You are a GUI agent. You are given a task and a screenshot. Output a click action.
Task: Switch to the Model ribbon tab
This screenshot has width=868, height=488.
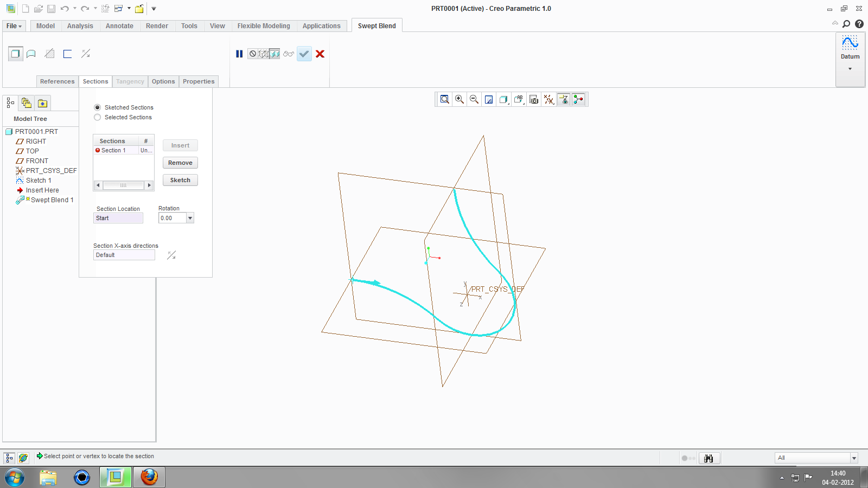[x=46, y=26]
